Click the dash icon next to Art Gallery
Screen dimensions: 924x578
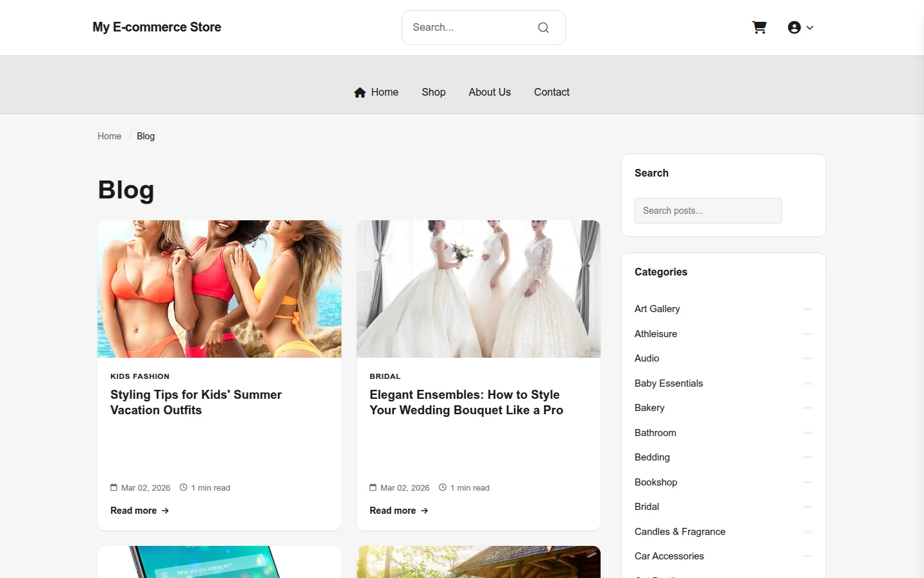(x=808, y=309)
